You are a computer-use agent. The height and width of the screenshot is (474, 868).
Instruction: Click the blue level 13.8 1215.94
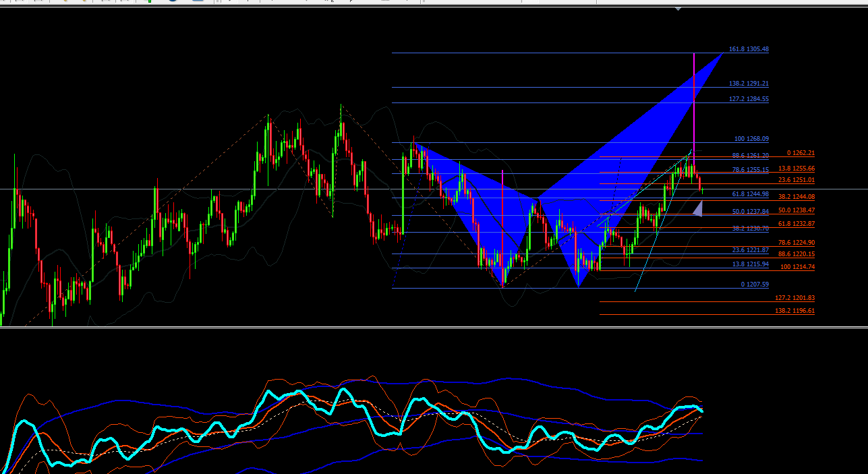(750, 264)
